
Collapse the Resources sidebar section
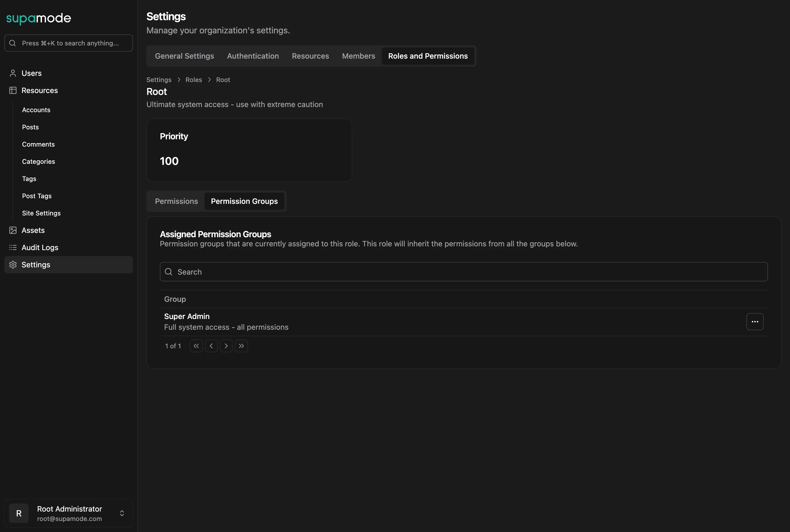point(39,91)
